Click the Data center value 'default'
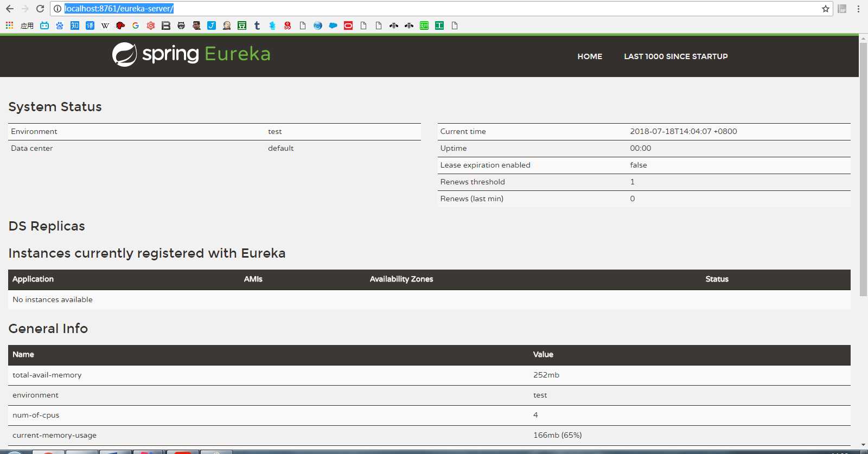The height and width of the screenshot is (454, 868). tap(280, 149)
